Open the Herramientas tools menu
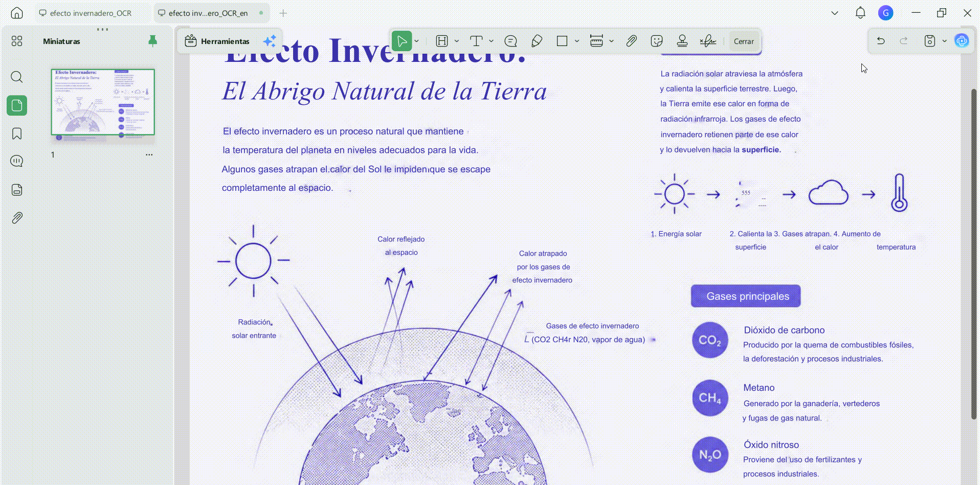 (217, 41)
